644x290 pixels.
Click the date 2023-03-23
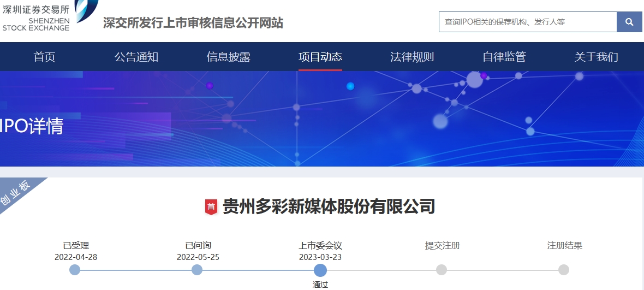[x=320, y=258]
